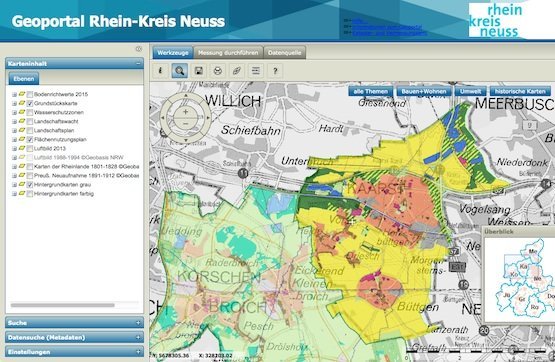Pan map west with the left arrow

point(163,118)
